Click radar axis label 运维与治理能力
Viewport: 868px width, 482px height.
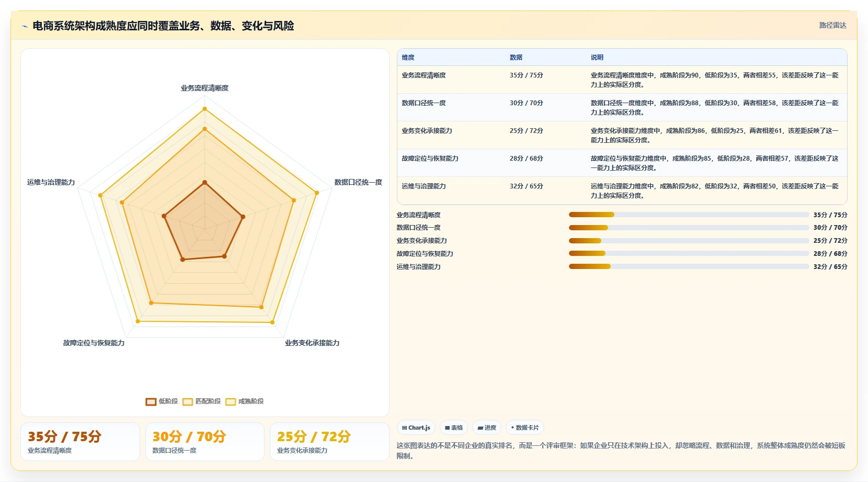pyautogui.click(x=51, y=182)
